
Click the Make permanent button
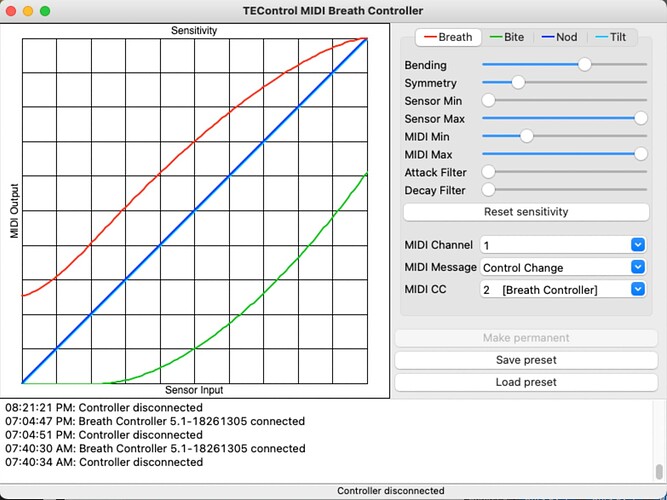[x=526, y=338]
